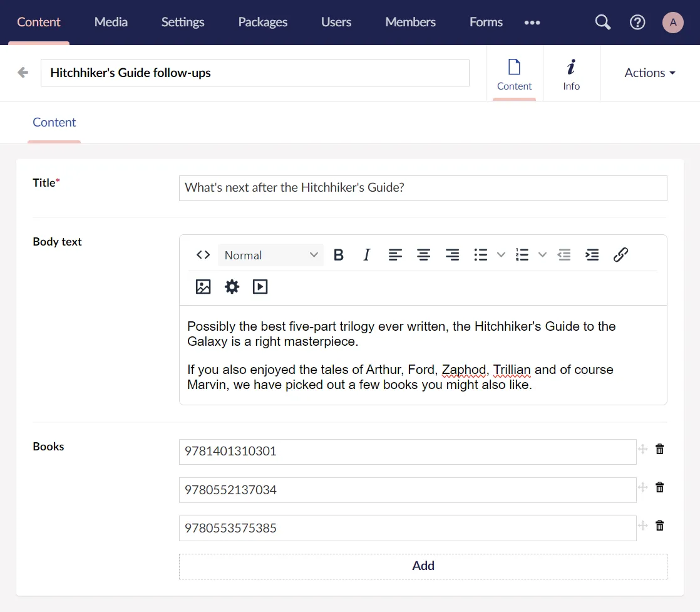The height and width of the screenshot is (612, 700).
Task: Expand the numbered list style options arrow
Action: tap(543, 255)
